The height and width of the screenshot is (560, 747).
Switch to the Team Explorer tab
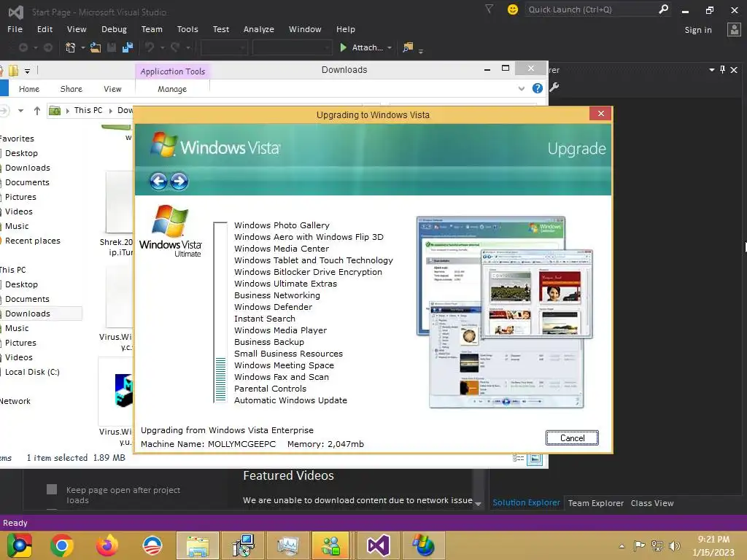pyautogui.click(x=595, y=503)
